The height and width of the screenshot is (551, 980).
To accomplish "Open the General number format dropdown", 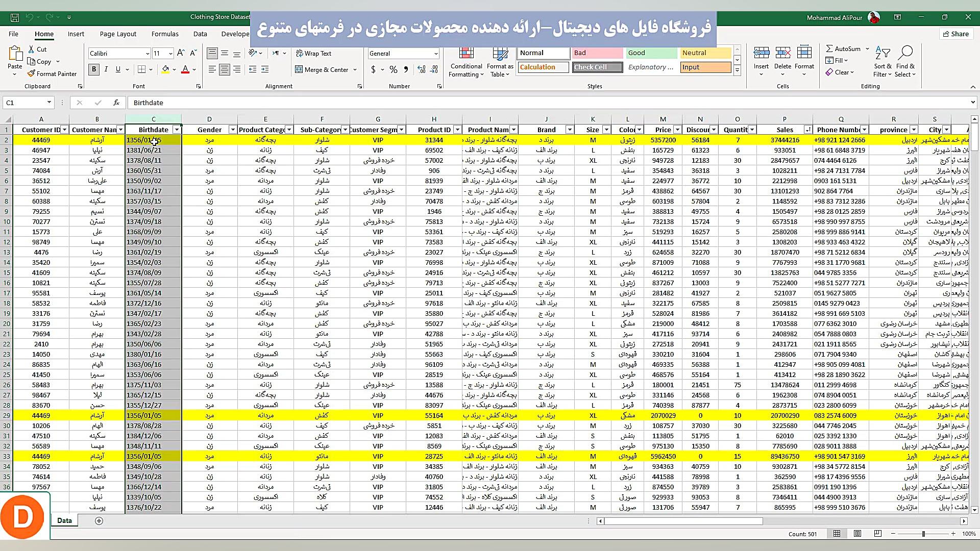I will point(435,54).
